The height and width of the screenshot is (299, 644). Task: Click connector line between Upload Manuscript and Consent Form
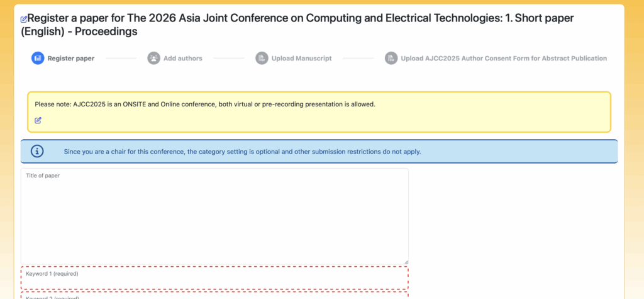(358, 59)
